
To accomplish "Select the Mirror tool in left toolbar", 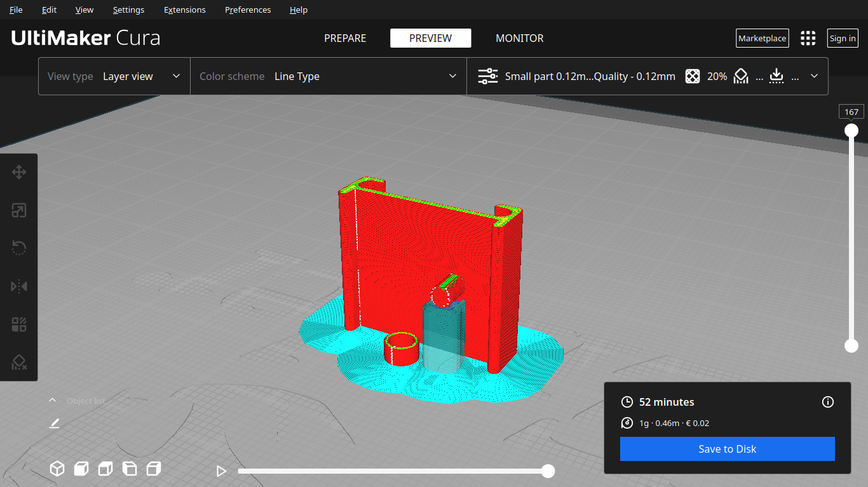I will (19, 286).
